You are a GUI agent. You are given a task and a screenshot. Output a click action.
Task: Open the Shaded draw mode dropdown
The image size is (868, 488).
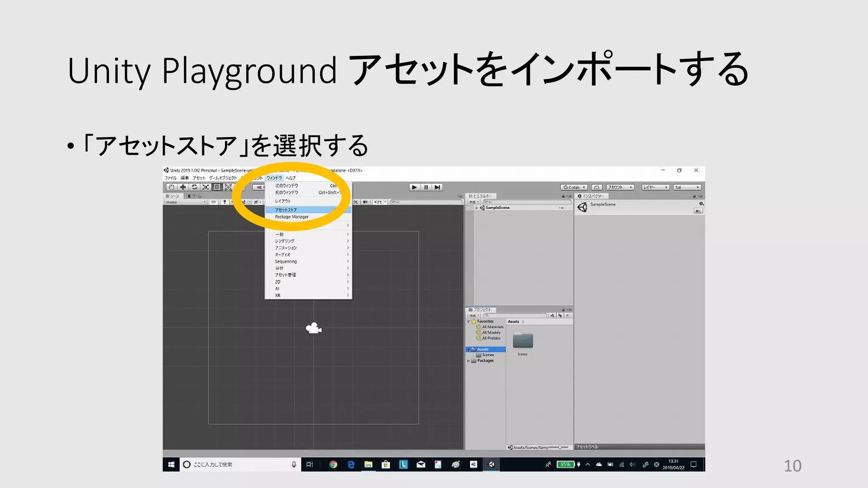click(x=186, y=202)
